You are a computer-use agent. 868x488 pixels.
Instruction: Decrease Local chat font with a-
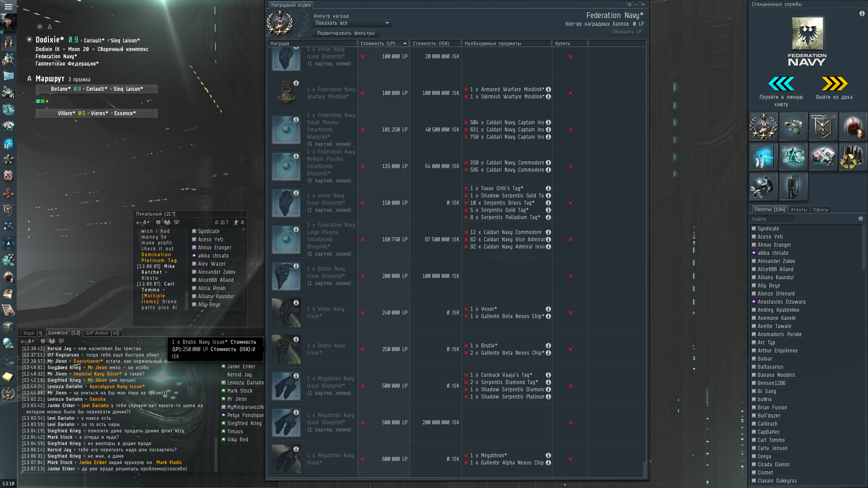139,222
